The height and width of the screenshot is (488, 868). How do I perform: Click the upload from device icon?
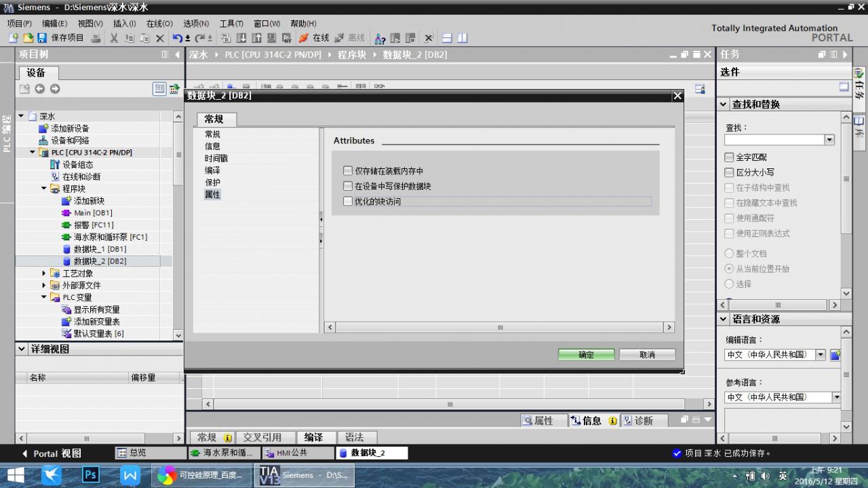[x=257, y=38]
